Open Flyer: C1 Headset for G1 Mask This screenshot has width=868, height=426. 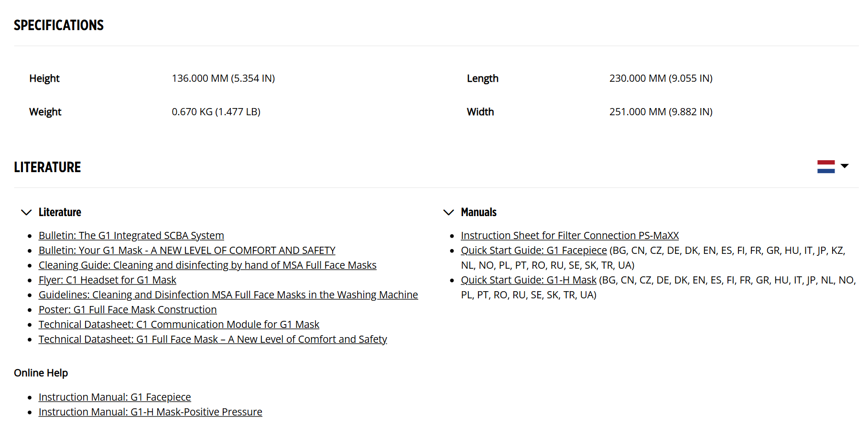(x=108, y=280)
